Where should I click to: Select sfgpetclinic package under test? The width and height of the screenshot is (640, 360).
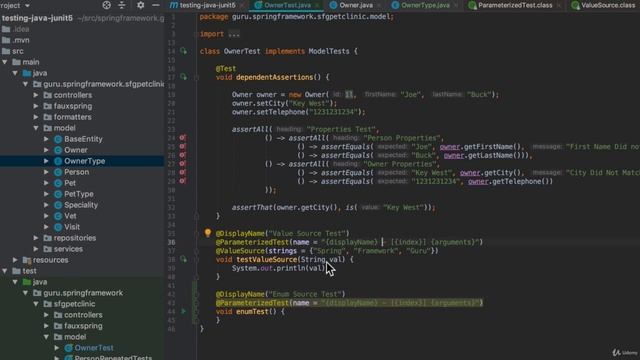[x=74, y=304]
